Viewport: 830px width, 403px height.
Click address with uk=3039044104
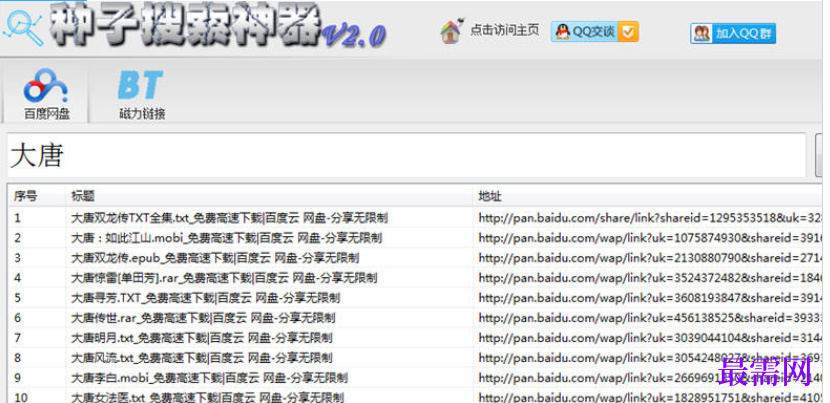[650, 337]
